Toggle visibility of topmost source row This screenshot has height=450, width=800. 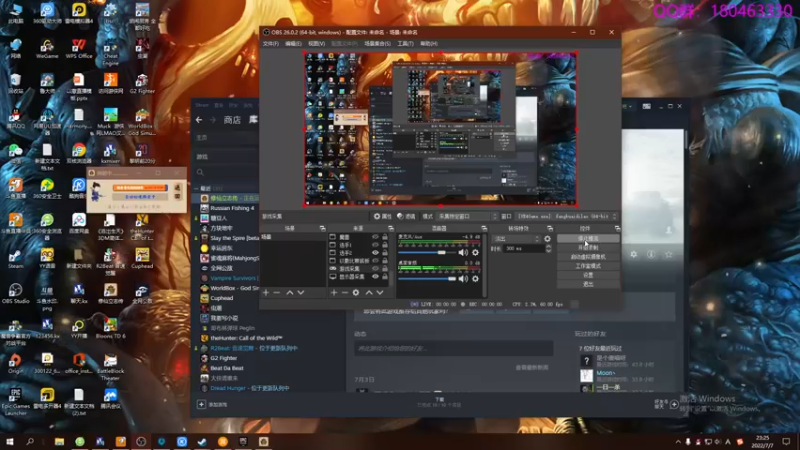pos(376,237)
